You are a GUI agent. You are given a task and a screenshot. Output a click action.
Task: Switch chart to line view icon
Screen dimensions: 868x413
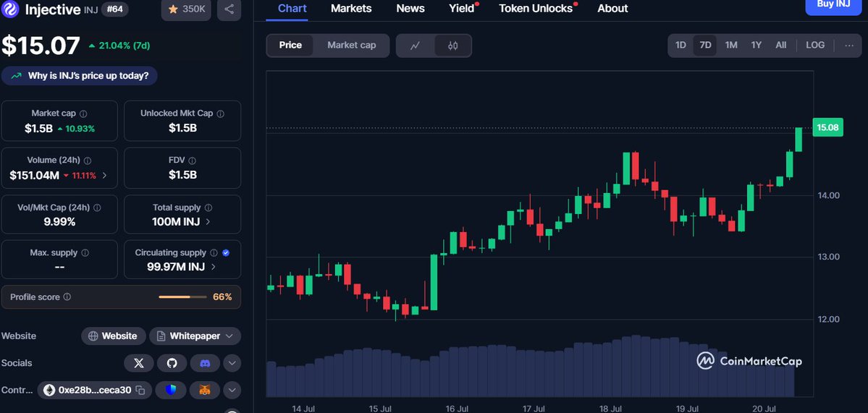(x=416, y=46)
